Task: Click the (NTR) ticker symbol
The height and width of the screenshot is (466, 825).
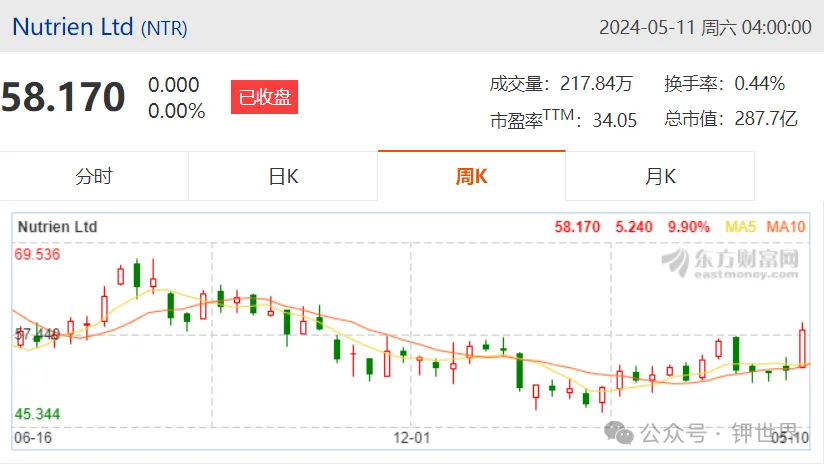Action: click(164, 28)
